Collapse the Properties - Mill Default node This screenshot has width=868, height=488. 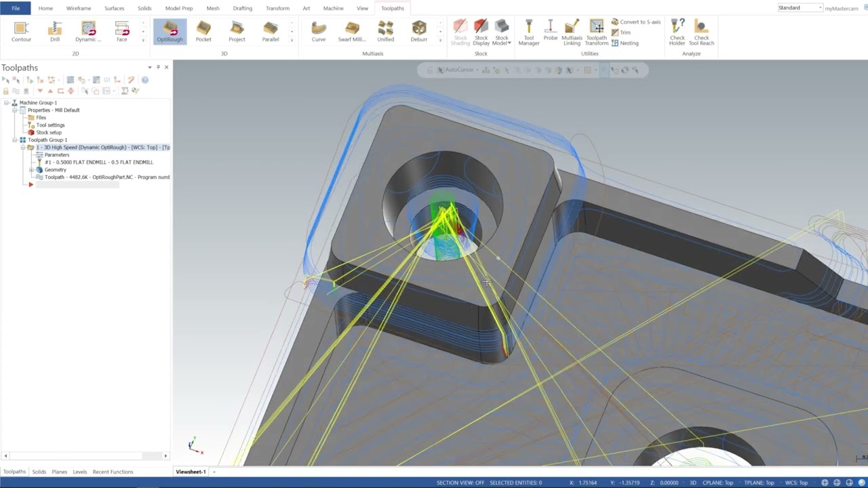coord(14,110)
